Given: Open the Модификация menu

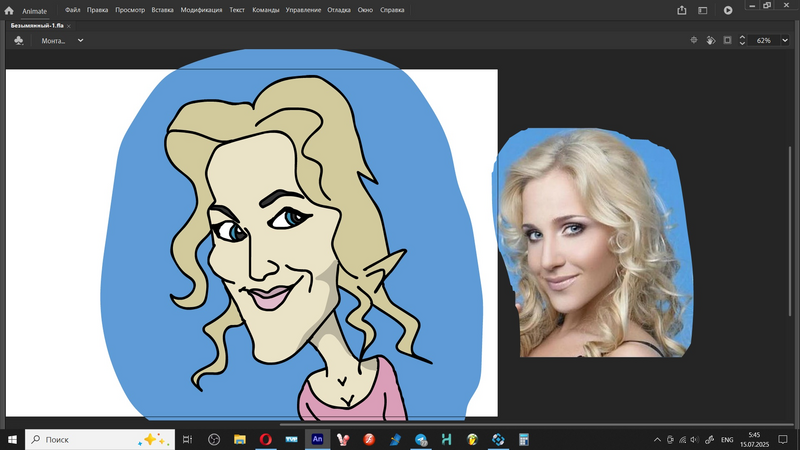Looking at the screenshot, I should (x=201, y=10).
